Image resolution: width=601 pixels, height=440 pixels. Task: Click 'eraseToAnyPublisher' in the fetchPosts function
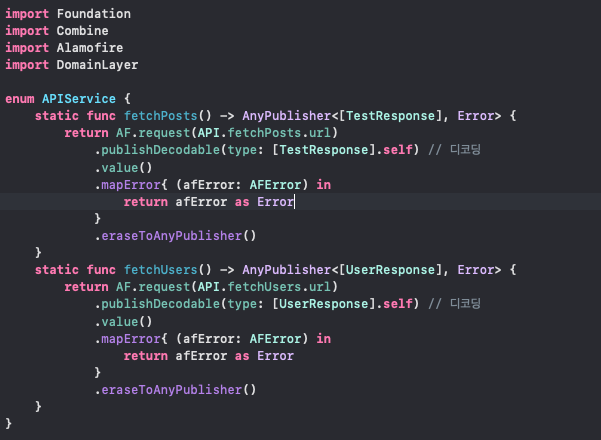pos(172,236)
